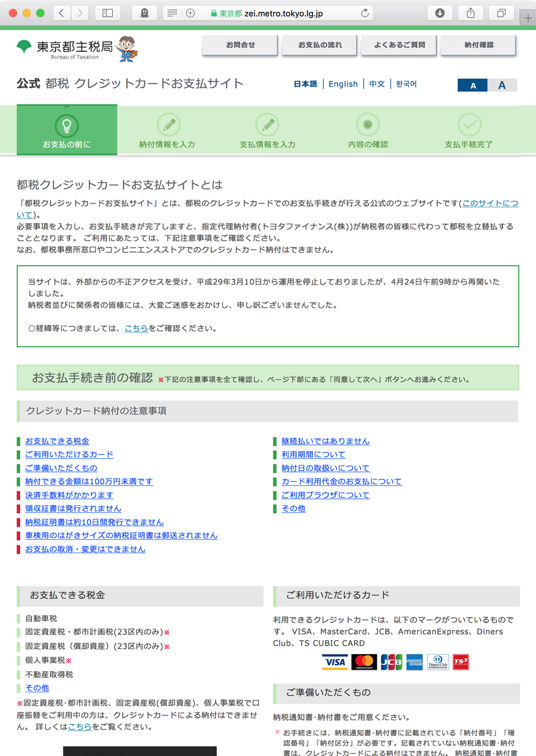Open the このサイトについて link
Viewport: 536px width, 756px height.
491,203
